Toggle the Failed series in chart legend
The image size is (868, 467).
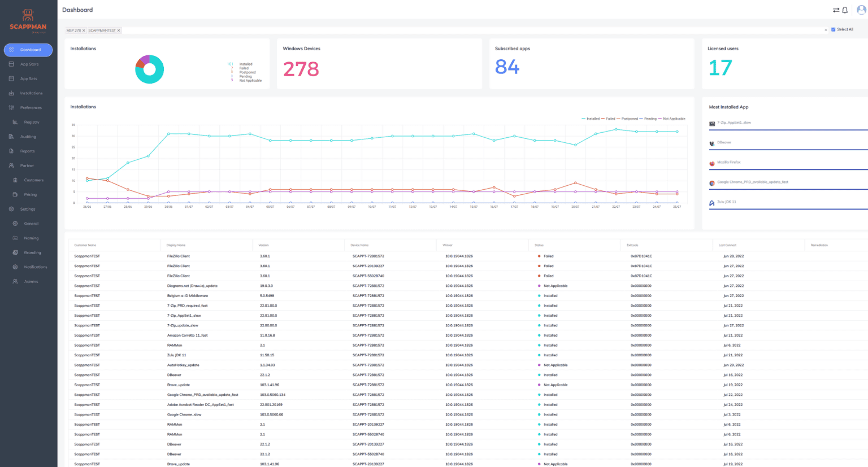click(x=609, y=119)
